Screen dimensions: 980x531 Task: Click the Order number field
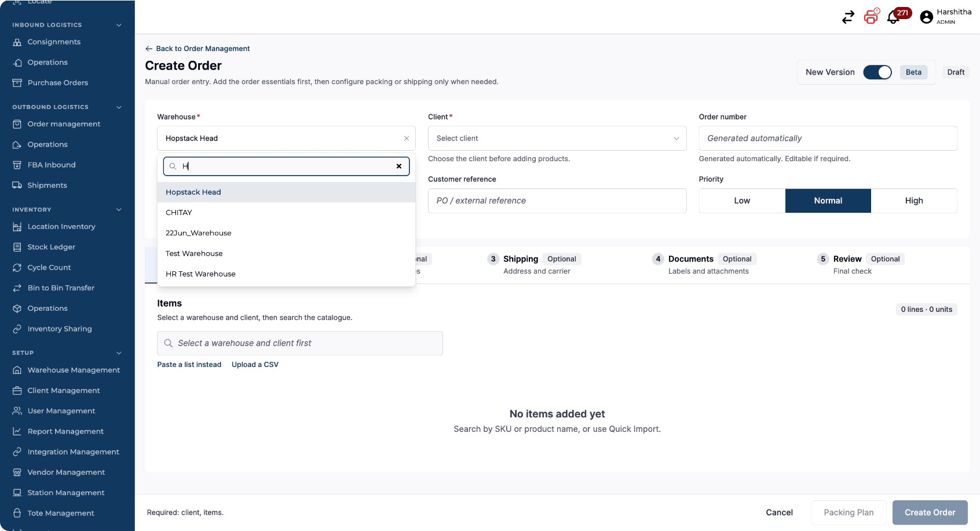point(828,139)
